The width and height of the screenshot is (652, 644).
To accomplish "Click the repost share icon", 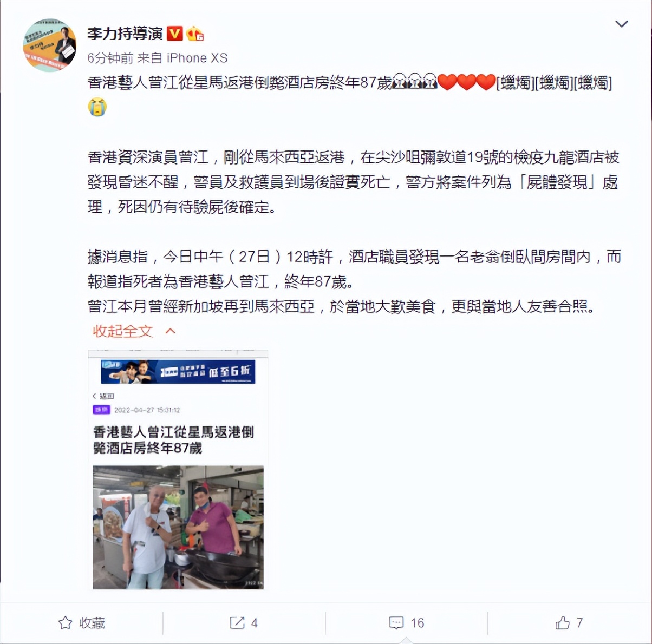I will point(237,623).
